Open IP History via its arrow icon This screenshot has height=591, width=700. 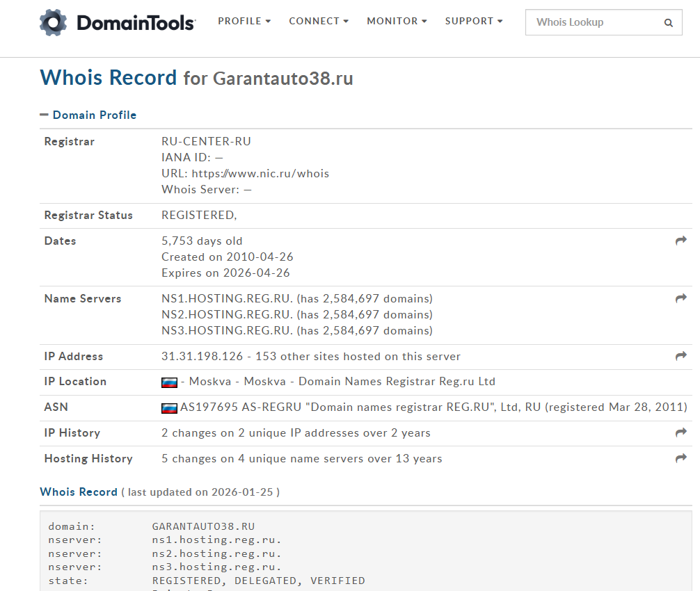click(681, 432)
